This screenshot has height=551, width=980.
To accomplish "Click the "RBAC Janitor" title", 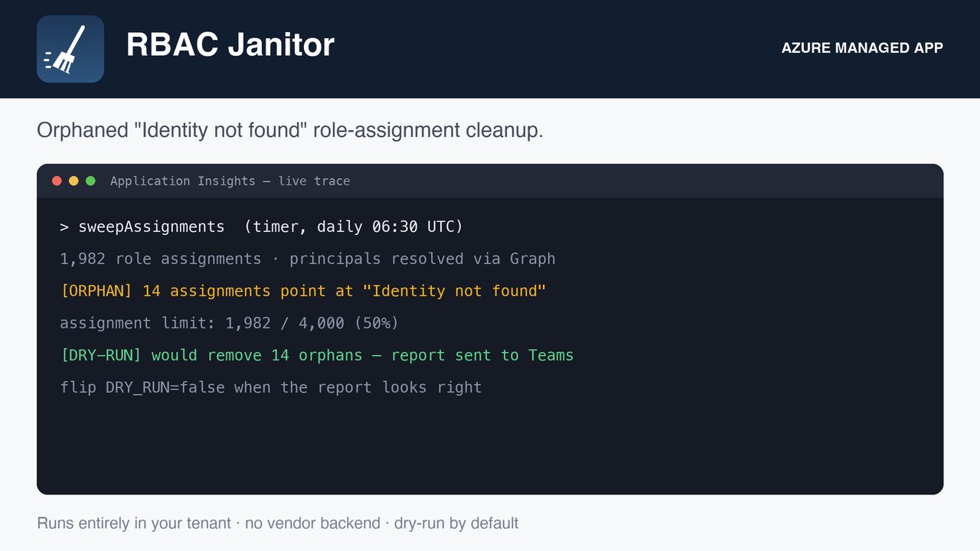I will [x=230, y=44].
